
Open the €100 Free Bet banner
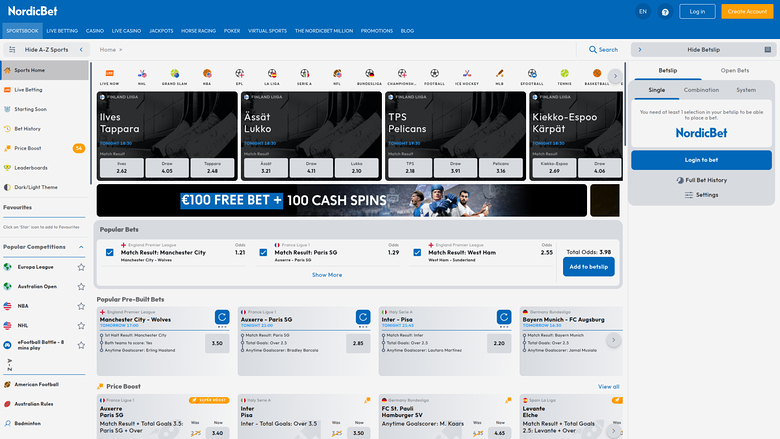tap(342, 200)
